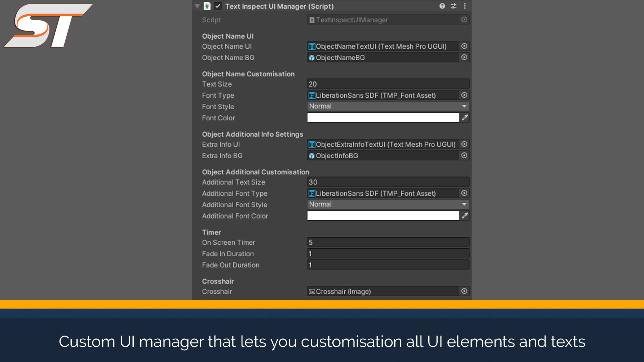The height and width of the screenshot is (362, 644).
Task: Open the object picker for Font Type
Action: click(x=464, y=95)
